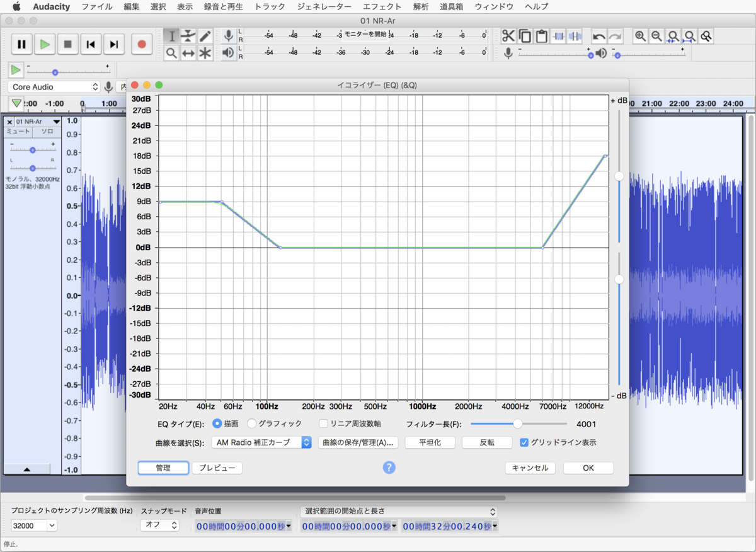
Task: Click the 01 NR-Ar track gain slider
Action: (x=32, y=149)
